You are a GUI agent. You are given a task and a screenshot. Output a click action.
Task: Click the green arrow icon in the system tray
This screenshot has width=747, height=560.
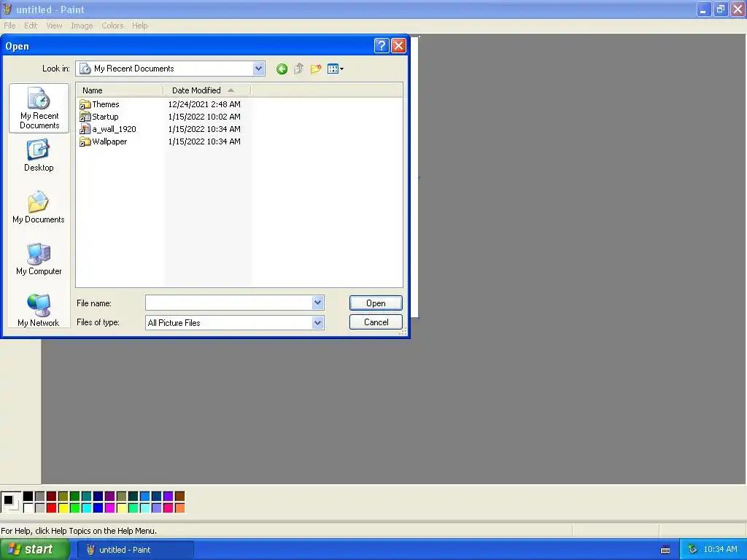692,550
